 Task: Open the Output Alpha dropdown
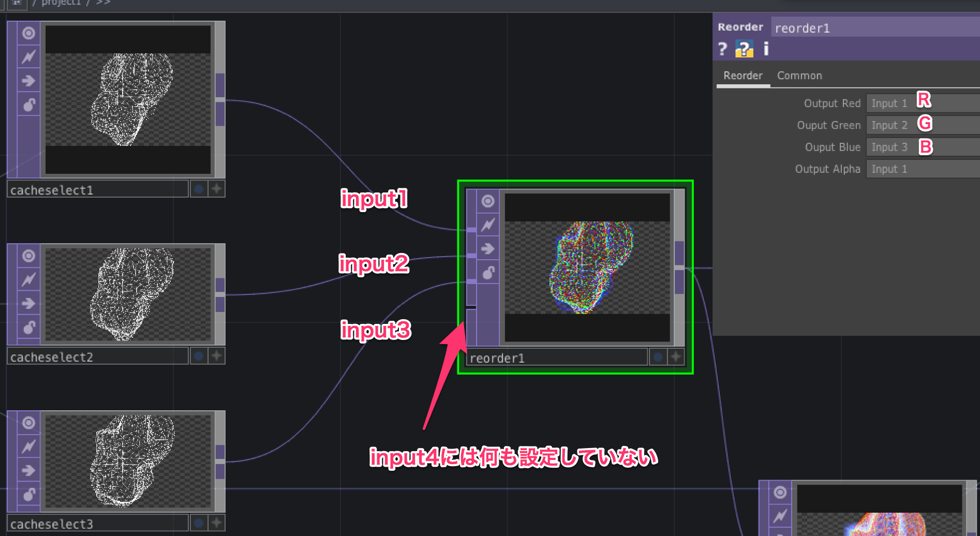coord(923,169)
